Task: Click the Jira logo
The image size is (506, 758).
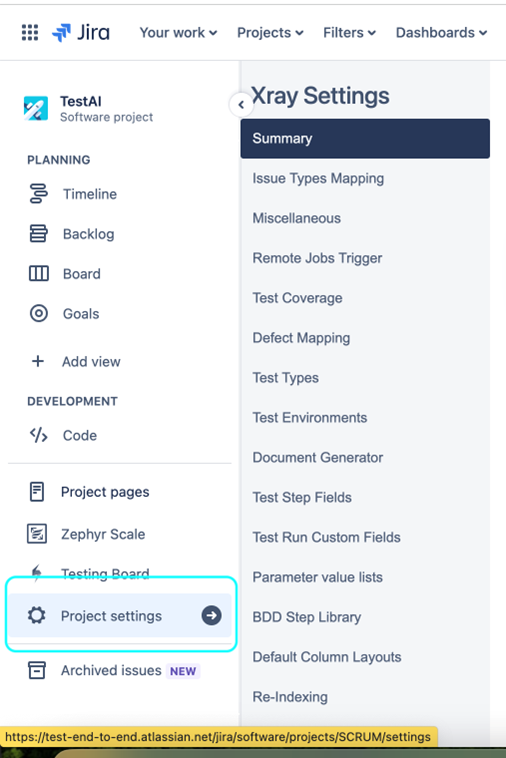Action: tap(81, 32)
